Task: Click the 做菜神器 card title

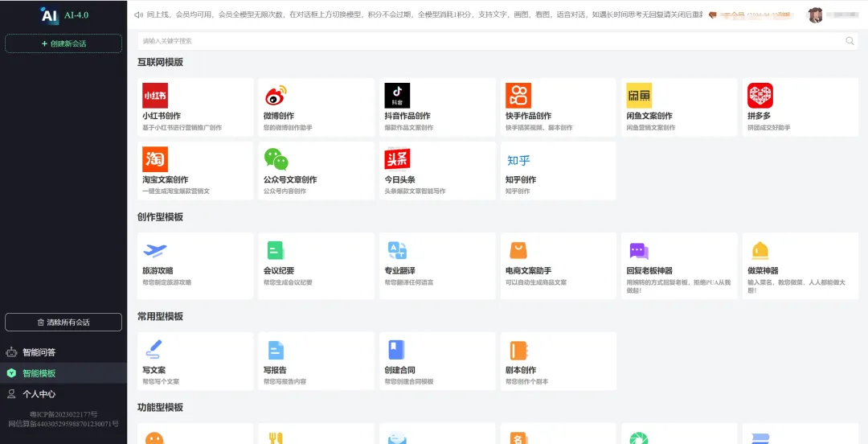Action: click(x=763, y=270)
